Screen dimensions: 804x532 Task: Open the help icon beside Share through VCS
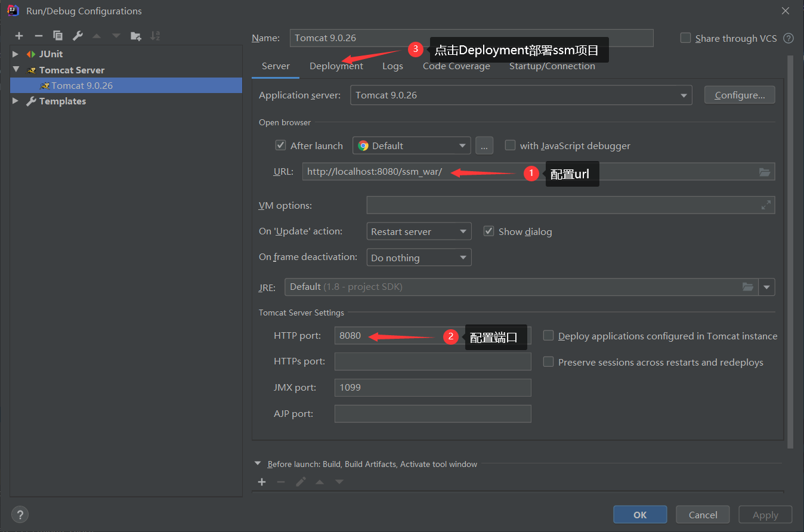pyautogui.click(x=788, y=38)
